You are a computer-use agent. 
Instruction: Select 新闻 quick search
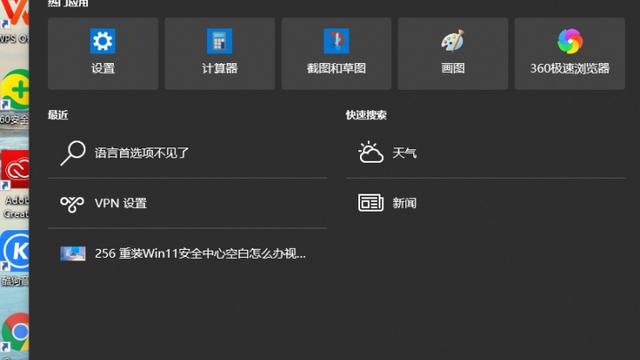coord(486,203)
